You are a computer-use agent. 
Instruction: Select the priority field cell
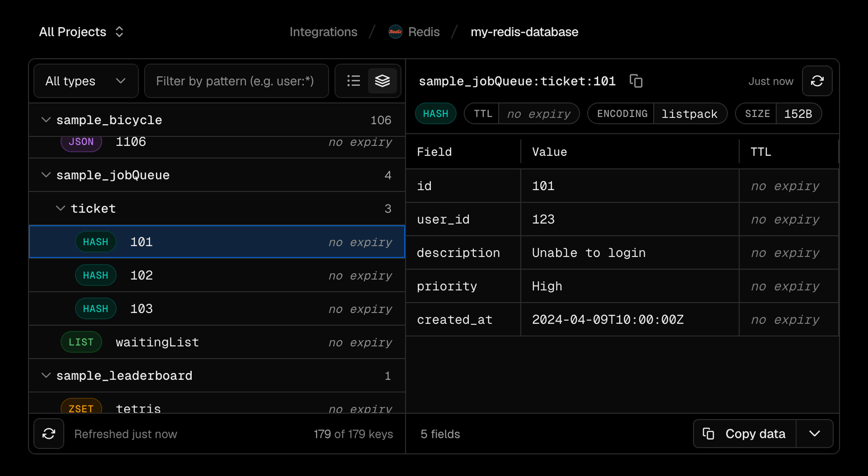463,286
